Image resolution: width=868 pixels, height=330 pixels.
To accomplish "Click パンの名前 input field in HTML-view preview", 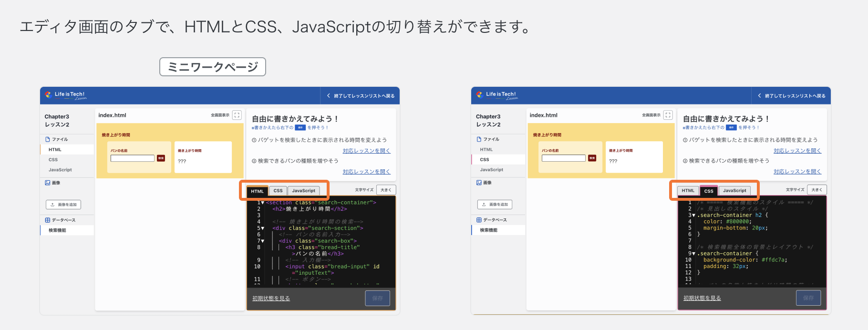I will point(133,158).
